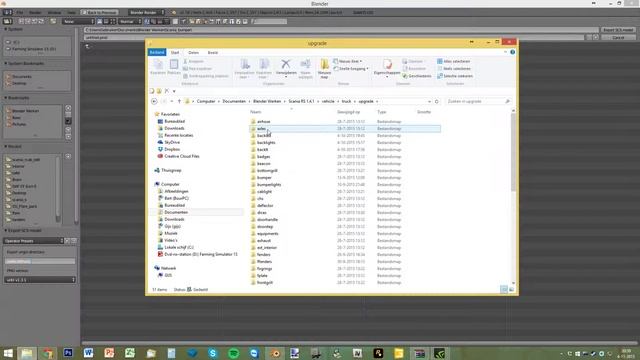Open Blender Render menu
Viewport: 640px width, 360px height.
35,13
